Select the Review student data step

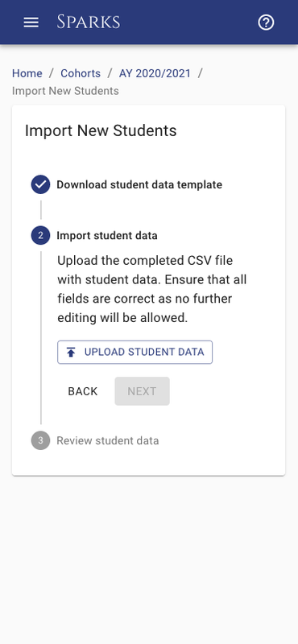[x=108, y=440]
